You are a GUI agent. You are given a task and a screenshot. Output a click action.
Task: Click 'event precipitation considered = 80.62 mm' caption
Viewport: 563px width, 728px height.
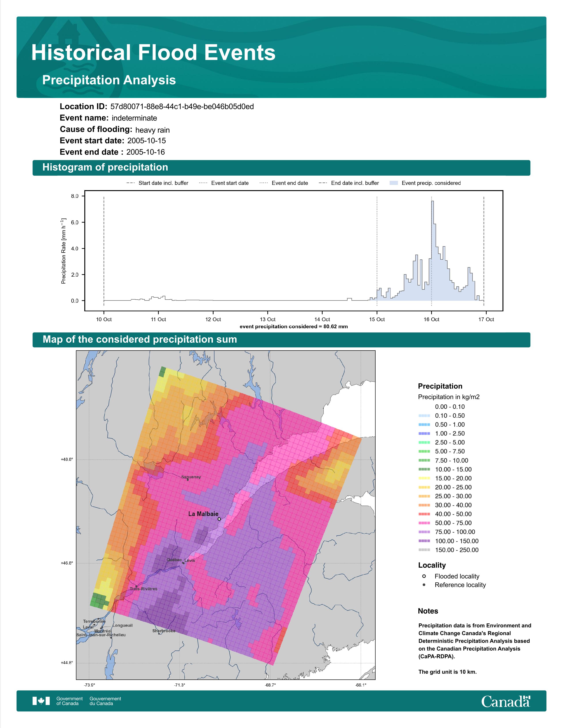[293, 327]
